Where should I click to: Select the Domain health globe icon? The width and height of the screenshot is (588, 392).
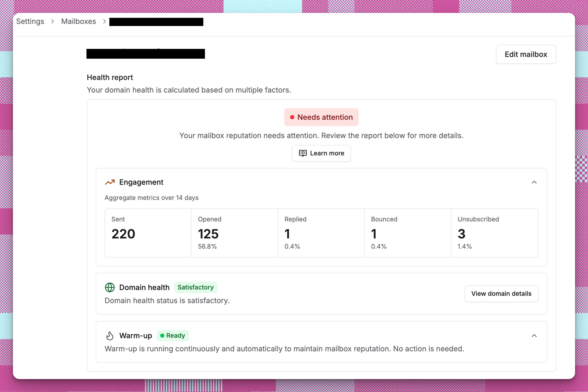click(x=109, y=287)
